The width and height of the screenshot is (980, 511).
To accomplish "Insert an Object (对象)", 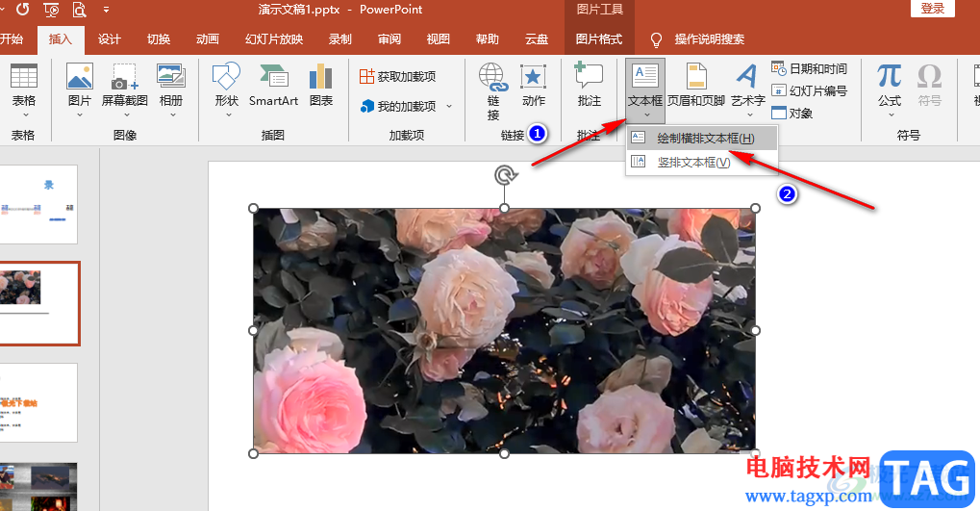I will (792, 114).
